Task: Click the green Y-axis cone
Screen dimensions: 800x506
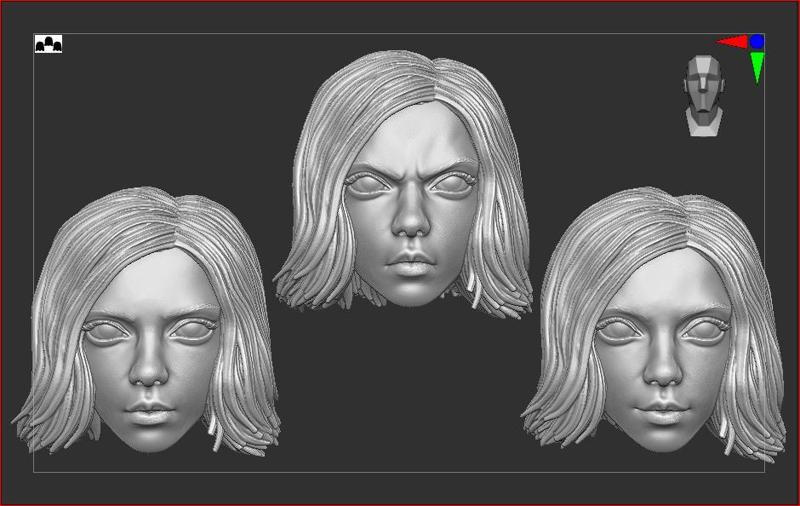Action: point(757,67)
